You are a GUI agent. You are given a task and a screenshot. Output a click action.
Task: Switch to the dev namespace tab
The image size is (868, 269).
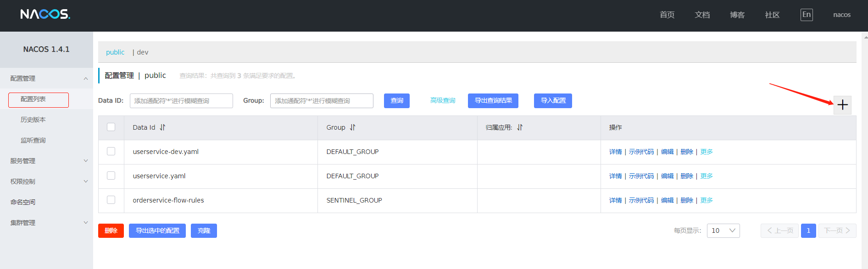142,52
